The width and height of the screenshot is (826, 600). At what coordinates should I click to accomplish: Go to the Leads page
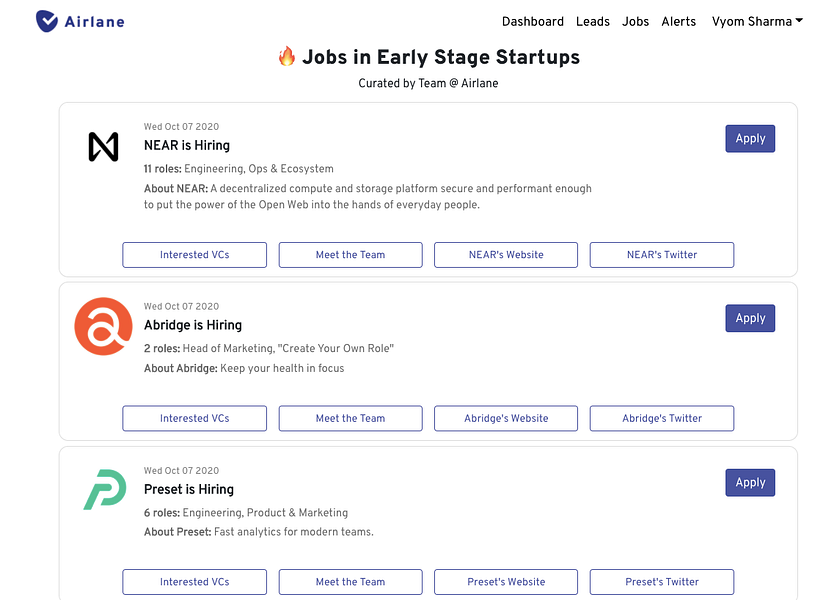(593, 21)
